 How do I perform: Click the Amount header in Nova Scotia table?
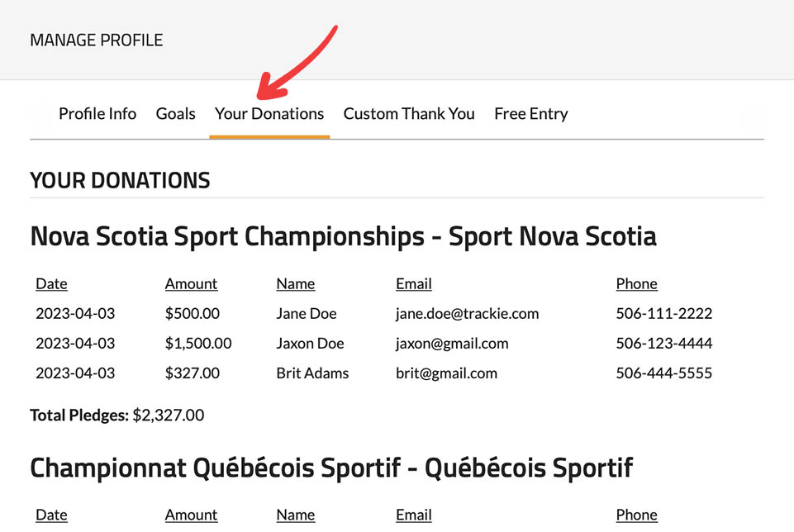191,283
